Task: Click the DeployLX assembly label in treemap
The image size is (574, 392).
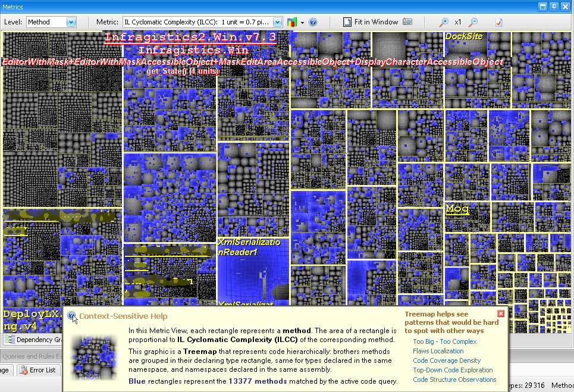Action: pyautogui.click(x=33, y=320)
